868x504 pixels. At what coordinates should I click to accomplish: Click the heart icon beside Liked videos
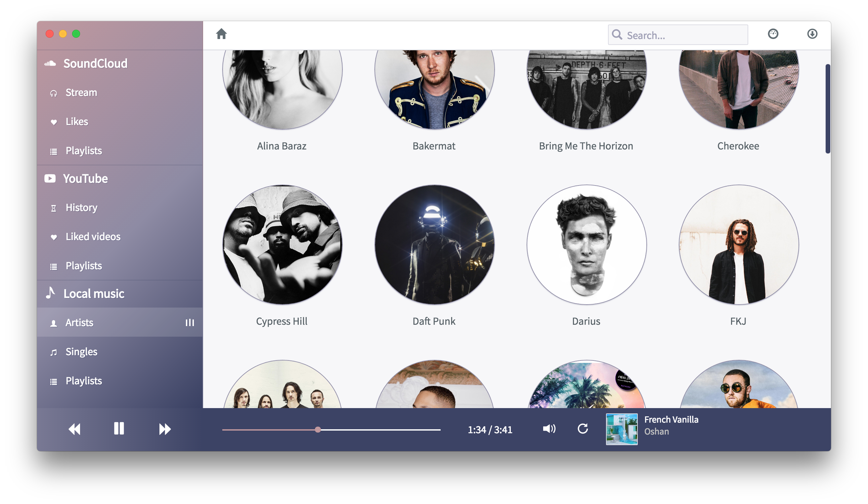[x=53, y=237]
